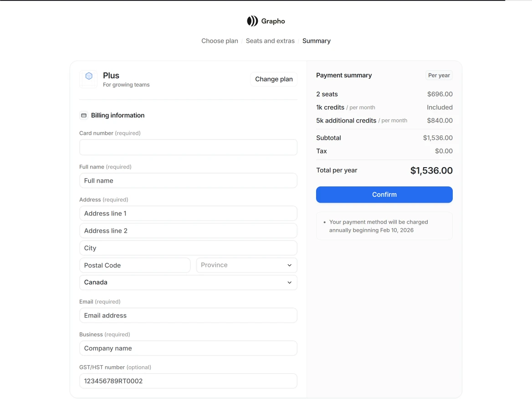Open the Province dropdown

(246, 265)
